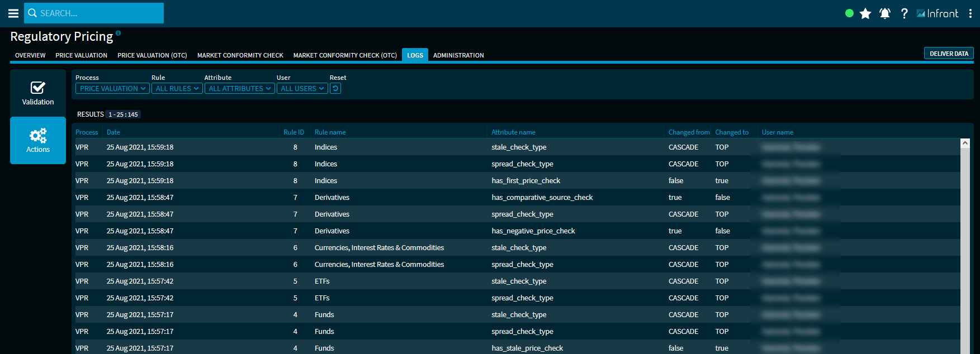Select the has_comparative_source_check attribute cell
Viewport: 980px width, 354px height.
pyautogui.click(x=542, y=197)
